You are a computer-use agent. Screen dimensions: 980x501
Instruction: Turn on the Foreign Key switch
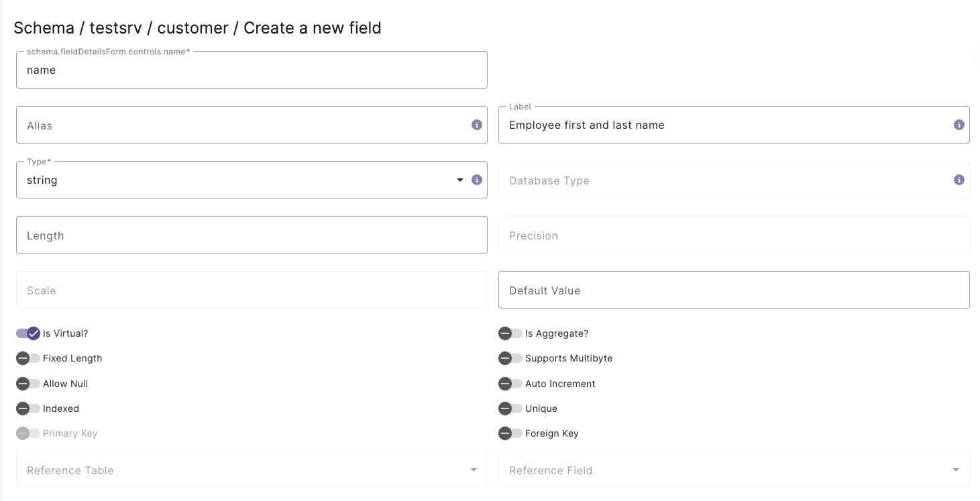[x=510, y=433]
